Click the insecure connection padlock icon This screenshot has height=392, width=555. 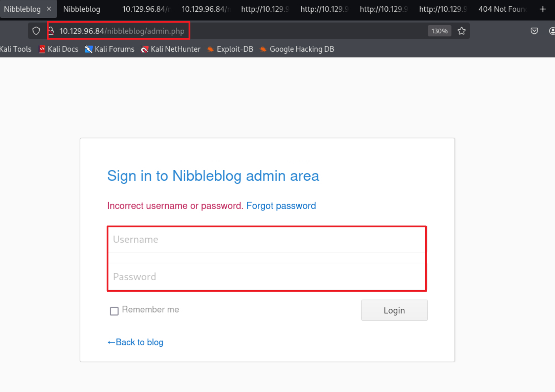point(51,31)
